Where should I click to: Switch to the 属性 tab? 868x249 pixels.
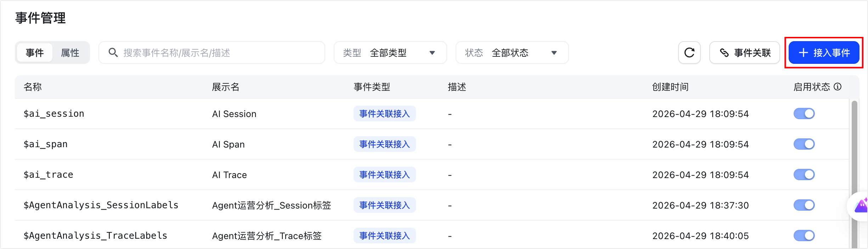coord(70,53)
